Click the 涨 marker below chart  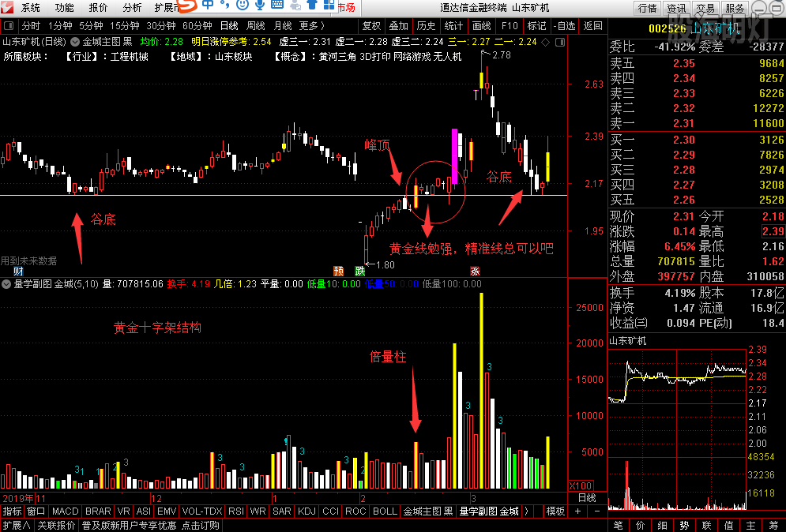[x=475, y=271]
